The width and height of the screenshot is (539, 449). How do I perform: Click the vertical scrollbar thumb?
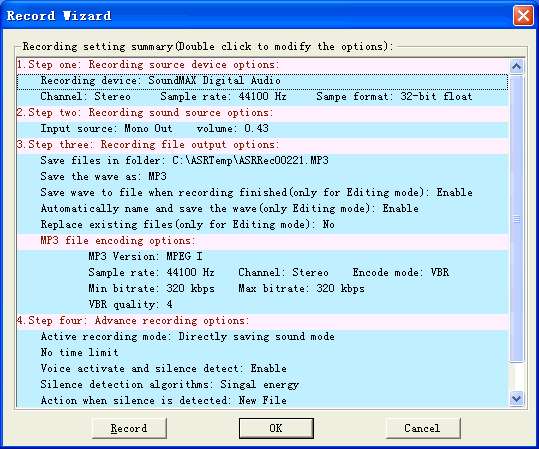pyautogui.click(x=517, y=219)
